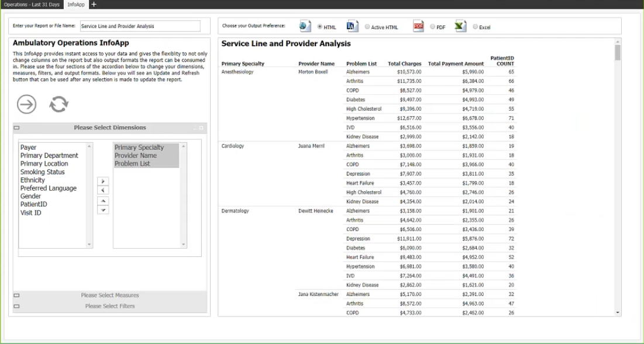Image resolution: width=644 pixels, height=344 pixels.
Task: Click scroll-up arrow of chosen dimensions list
Action: click(x=184, y=146)
